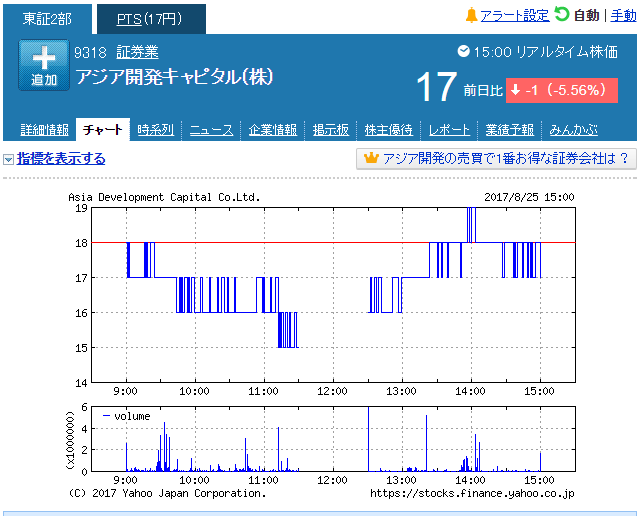This screenshot has width=642, height=516.
Task: Click the green auto-refresh arrow icon
Action: (x=562, y=14)
